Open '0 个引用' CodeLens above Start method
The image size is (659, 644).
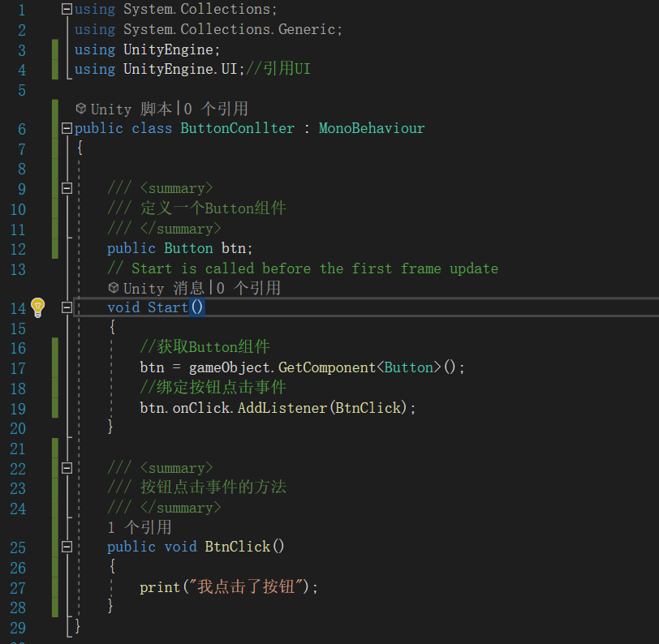tap(248, 288)
